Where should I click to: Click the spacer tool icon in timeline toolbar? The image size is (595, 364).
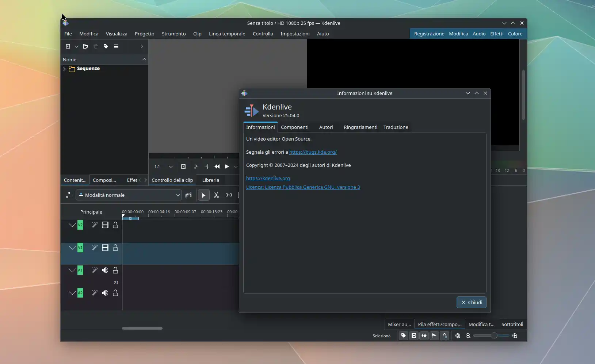coord(229,195)
